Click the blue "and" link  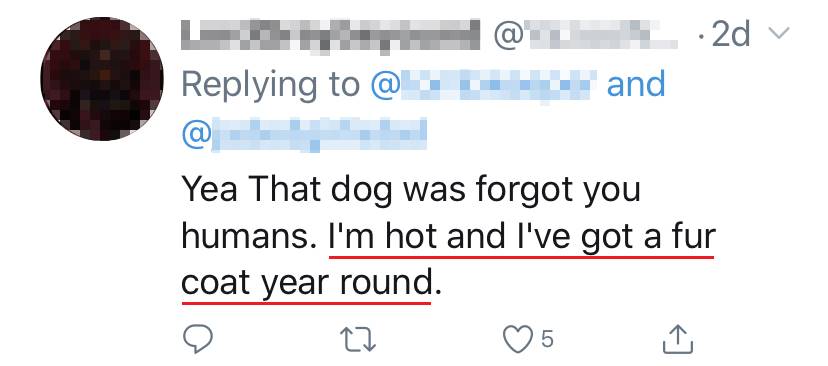pyautogui.click(x=636, y=85)
